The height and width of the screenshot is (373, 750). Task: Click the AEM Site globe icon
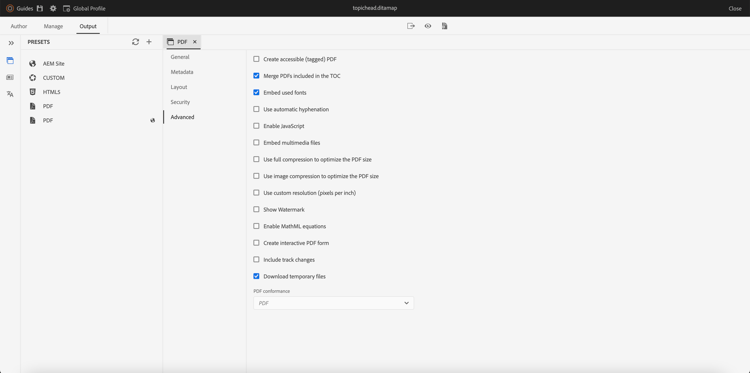33,64
